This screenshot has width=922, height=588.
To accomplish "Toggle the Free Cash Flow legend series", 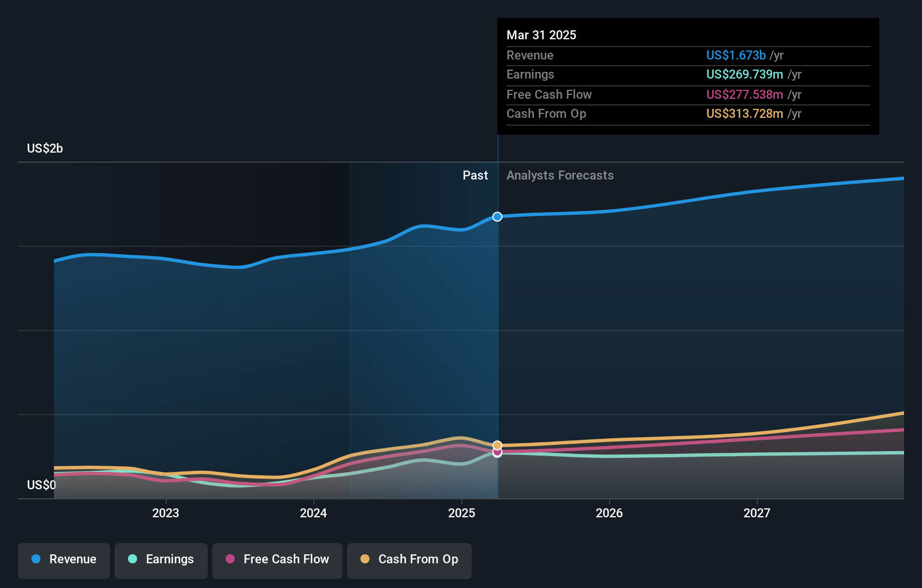I will (x=277, y=560).
